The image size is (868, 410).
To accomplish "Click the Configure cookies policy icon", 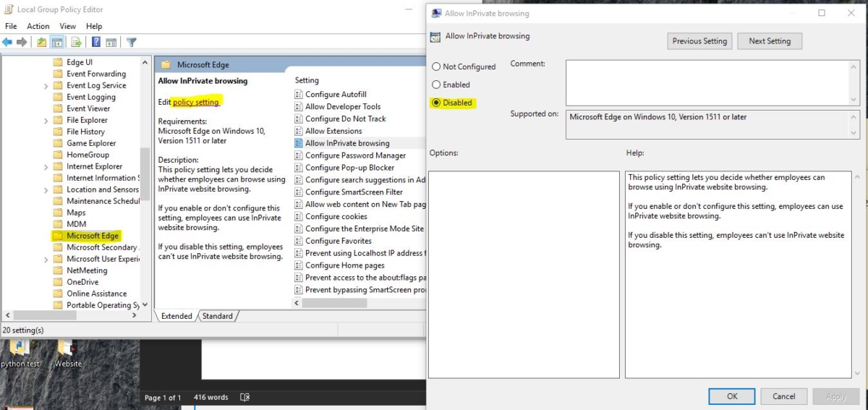I will point(299,217).
